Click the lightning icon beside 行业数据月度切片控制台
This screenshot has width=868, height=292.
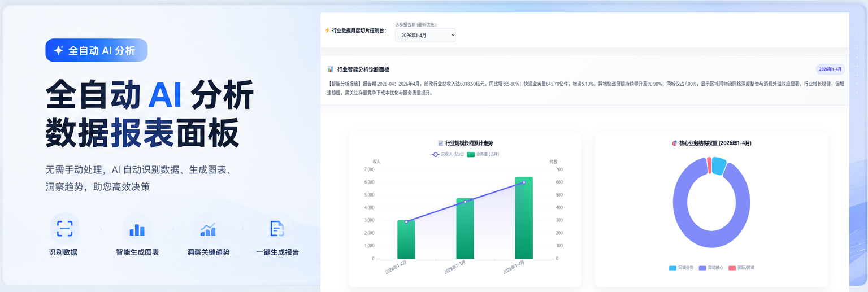click(x=327, y=30)
